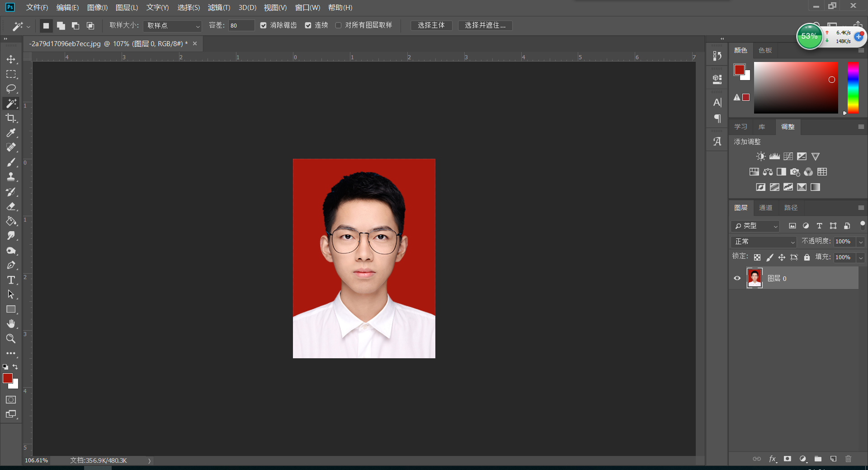Add a Levels adjustment
Screen dimensions: 868x470
pos(774,157)
